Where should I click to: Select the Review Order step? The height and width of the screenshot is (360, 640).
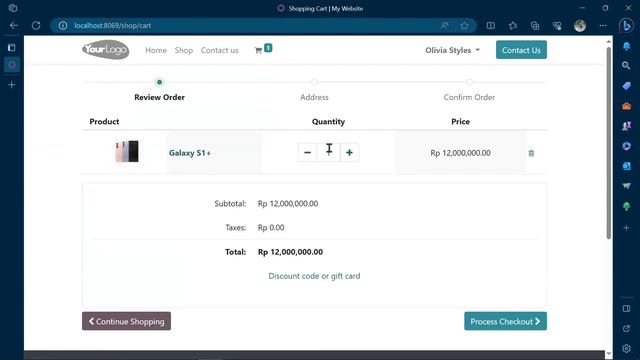pyautogui.click(x=160, y=97)
